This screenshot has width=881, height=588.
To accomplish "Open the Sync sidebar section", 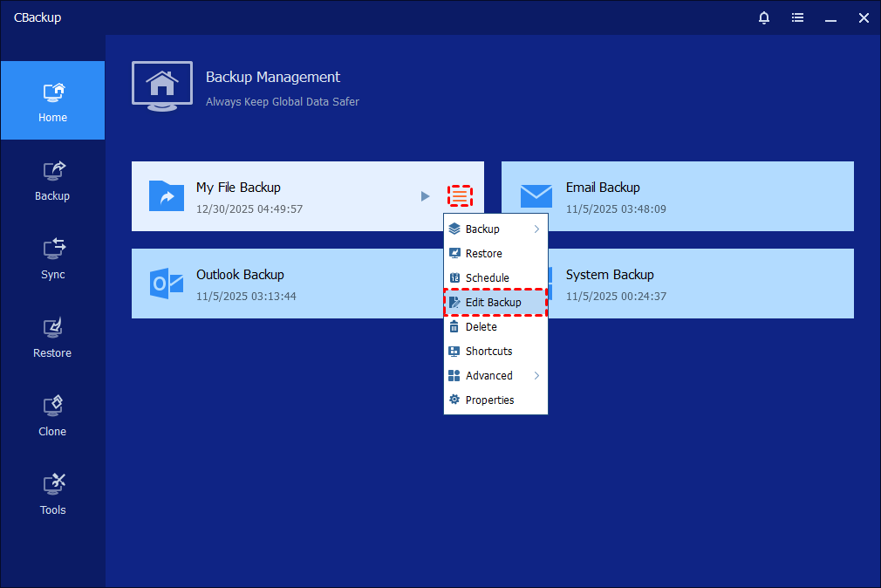I will click(52, 258).
